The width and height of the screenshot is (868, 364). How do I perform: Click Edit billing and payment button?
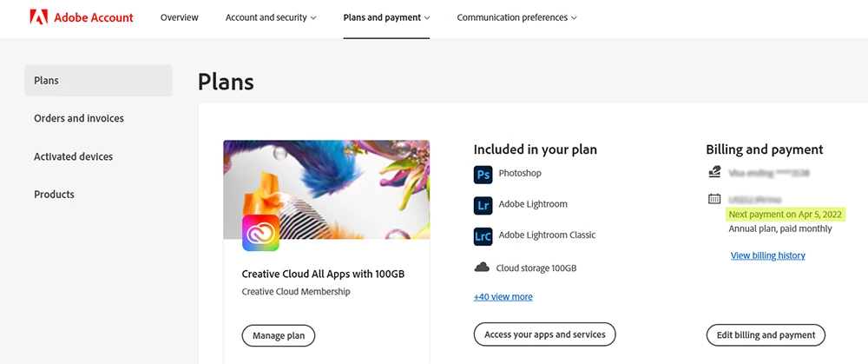(x=766, y=335)
